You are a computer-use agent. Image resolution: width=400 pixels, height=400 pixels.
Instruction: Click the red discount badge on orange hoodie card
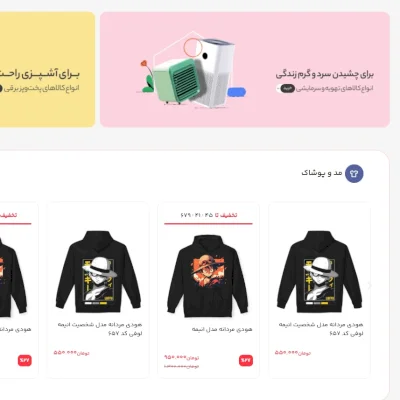[246, 360]
